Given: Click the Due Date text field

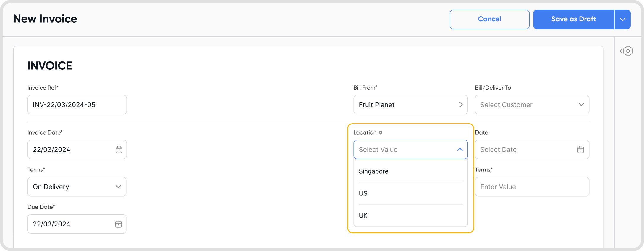Looking at the screenshot, I should coord(71,224).
